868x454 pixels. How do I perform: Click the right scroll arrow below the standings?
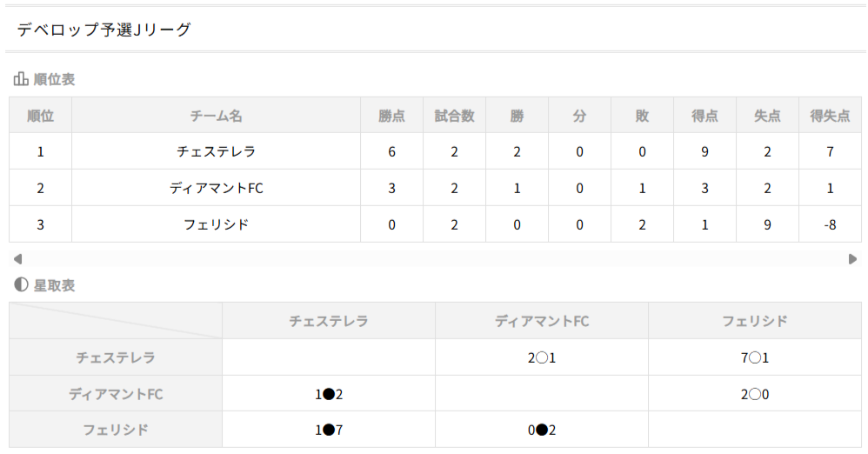(852, 259)
